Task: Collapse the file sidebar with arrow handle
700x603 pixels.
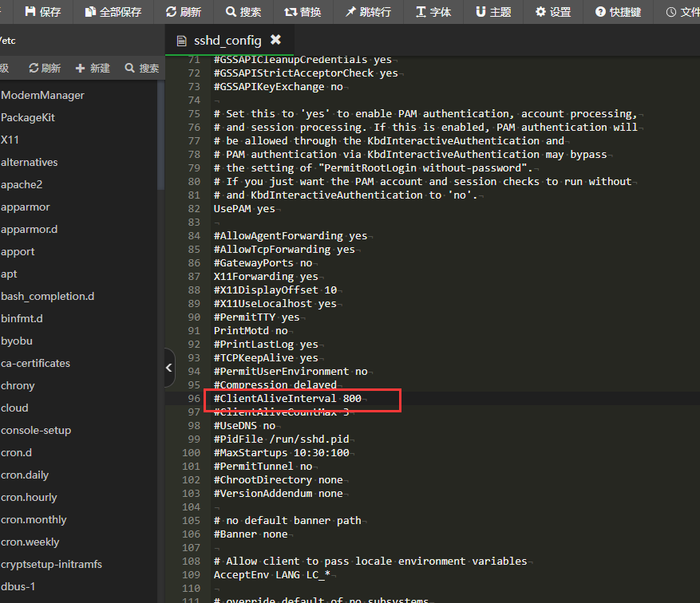Action: [x=169, y=368]
